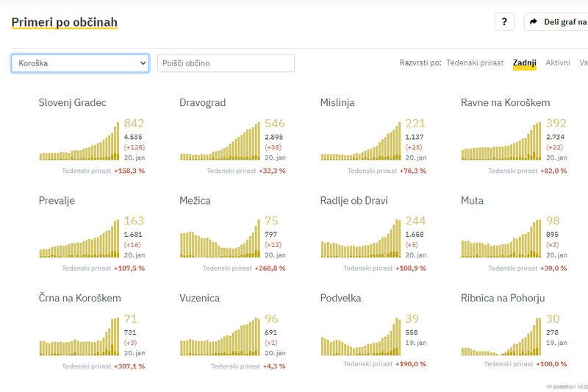Open the Prevalje bar chart
588x392 pixels.
point(79,238)
